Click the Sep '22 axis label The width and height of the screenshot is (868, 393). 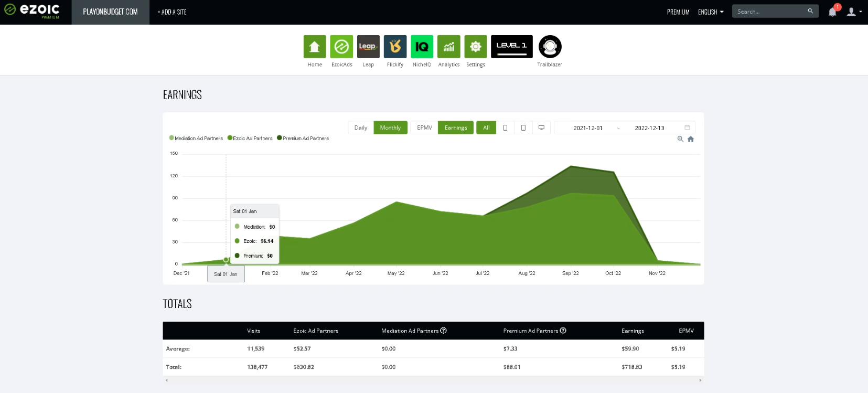(x=571, y=273)
